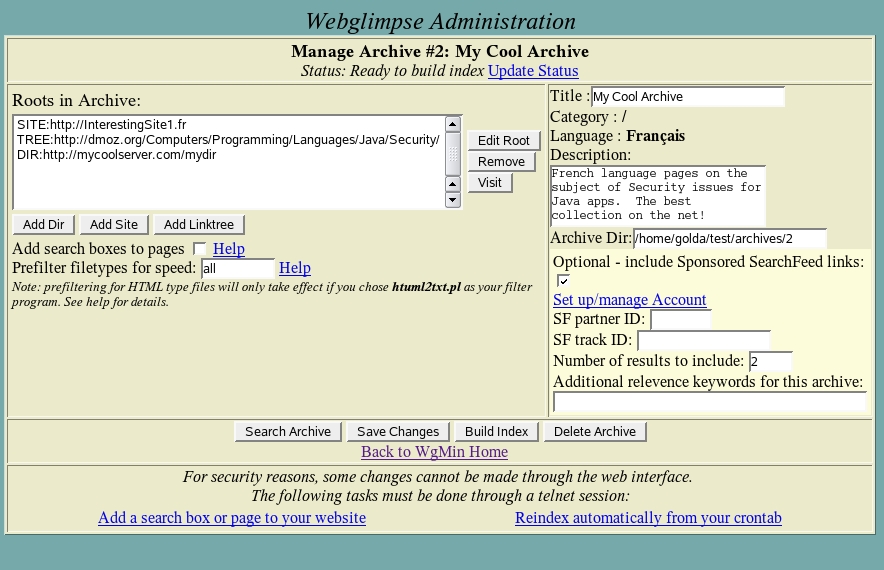Select the SITE:http://InterestingSite1.fr root entry
Screen dimensions: 884x570
pyautogui.click(x=102, y=125)
